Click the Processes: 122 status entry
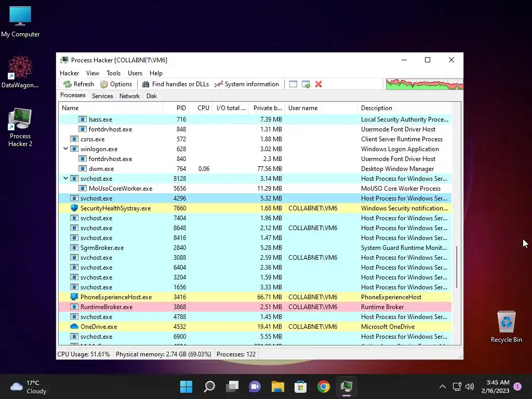Image resolution: width=532 pixels, height=399 pixels. pyautogui.click(x=236, y=354)
